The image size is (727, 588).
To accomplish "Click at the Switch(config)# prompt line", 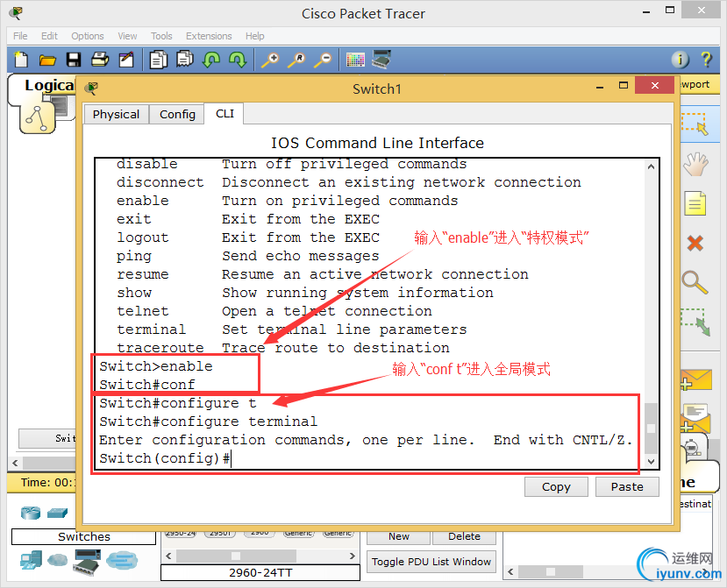I will click(x=164, y=458).
